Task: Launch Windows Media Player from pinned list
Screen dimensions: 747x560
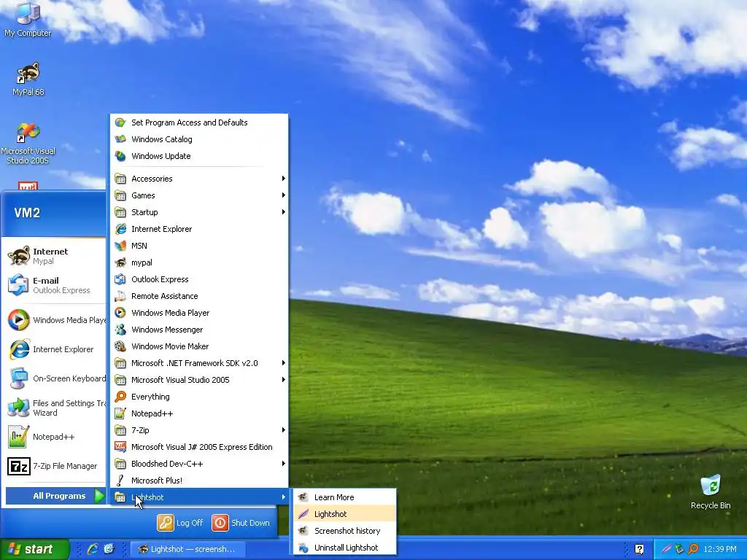Action: 54,320
